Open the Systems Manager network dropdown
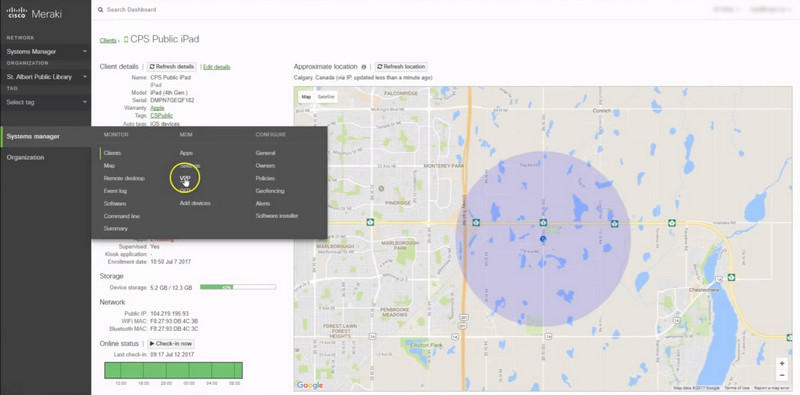The width and height of the screenshot is (800, 395). (x=46, y=52)
